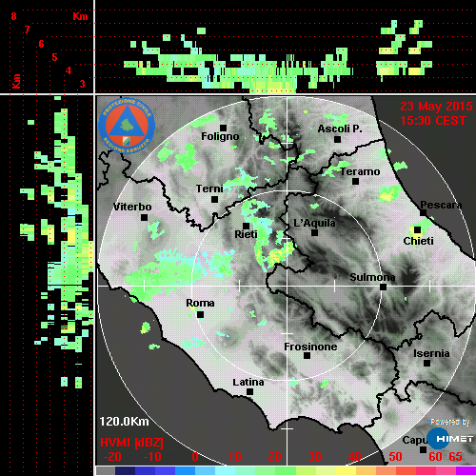Click the black square marker for Isernia

click(426, 363)
